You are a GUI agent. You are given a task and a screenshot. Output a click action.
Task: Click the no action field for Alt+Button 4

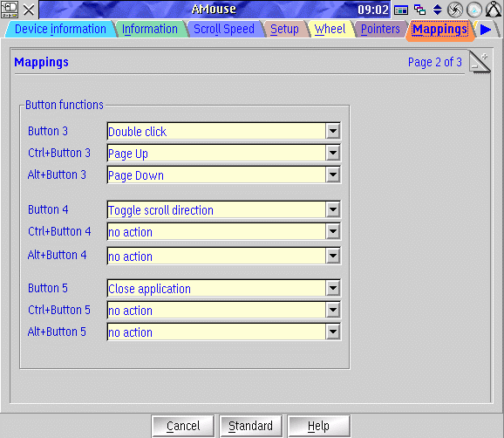click(x=216, y=256)
